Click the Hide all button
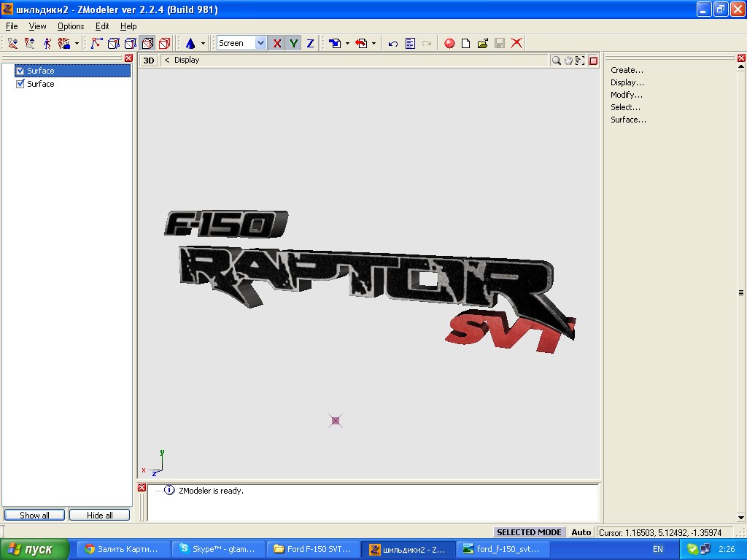Image resolution: width=747 pixels, height=560 pixels. [99, 516]
